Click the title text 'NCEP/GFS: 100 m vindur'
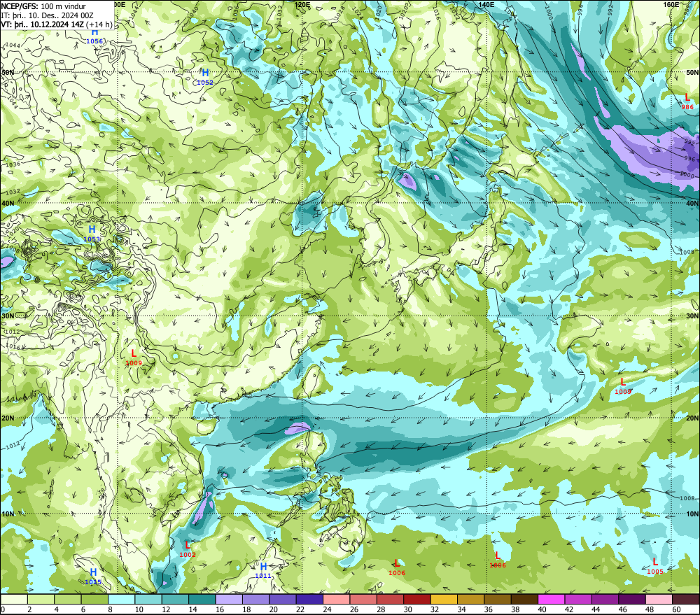Screen dimensions: 700x615 tap(43, 6)
